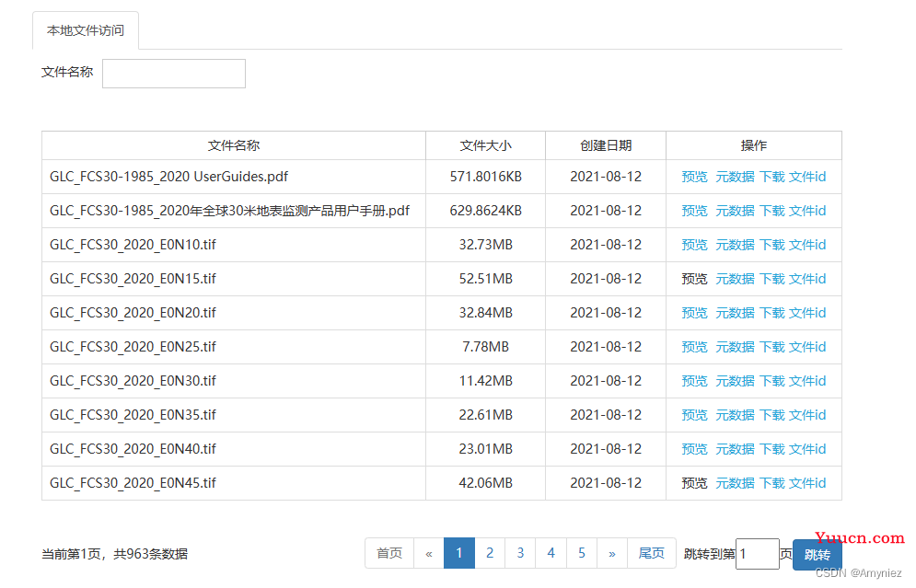This screenshot has height=588, width=916.
Task: Jump to last page with 尾页
Action: (x=652, y=553)
